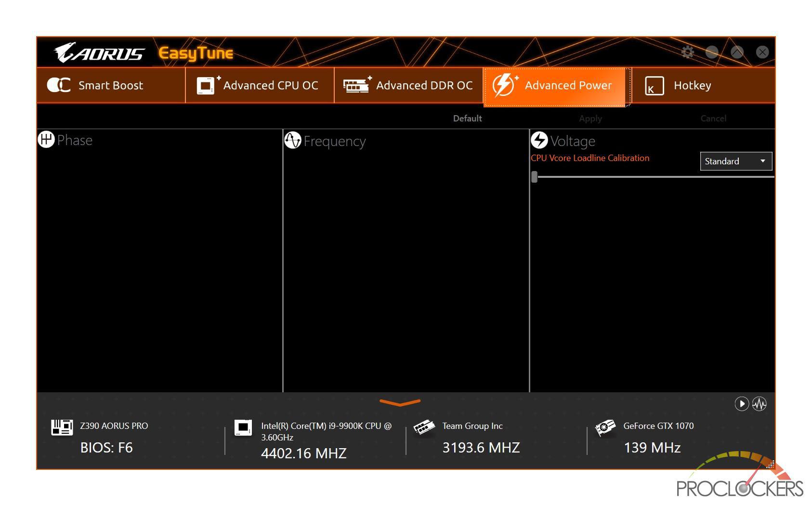
Task: Open the settings gear icon
Action: (688, 52)
